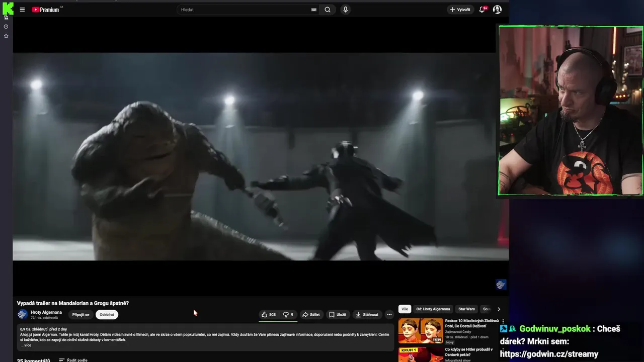Go to the YouTube Premium home logo

pyautogui.click(x=47, y=10)
